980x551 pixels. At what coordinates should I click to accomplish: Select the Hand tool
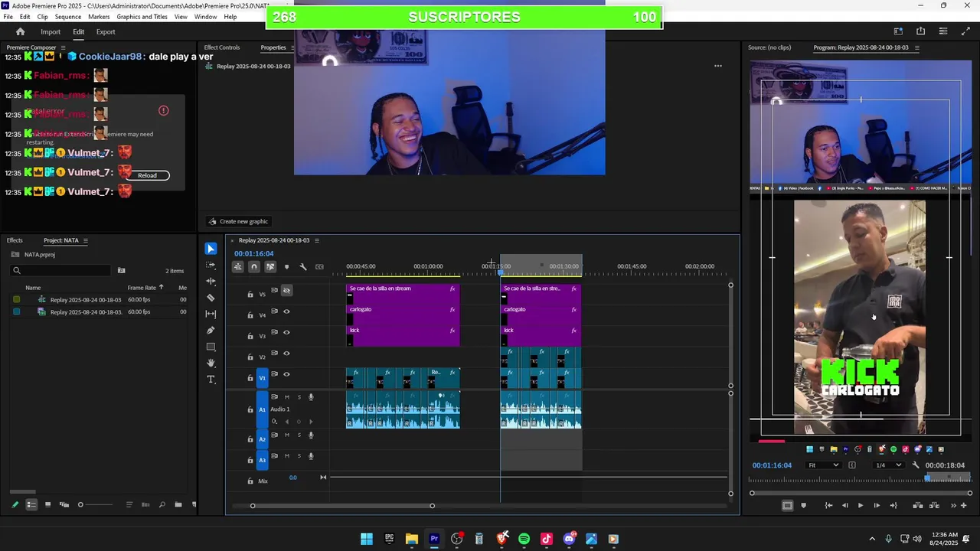point(211,363)
